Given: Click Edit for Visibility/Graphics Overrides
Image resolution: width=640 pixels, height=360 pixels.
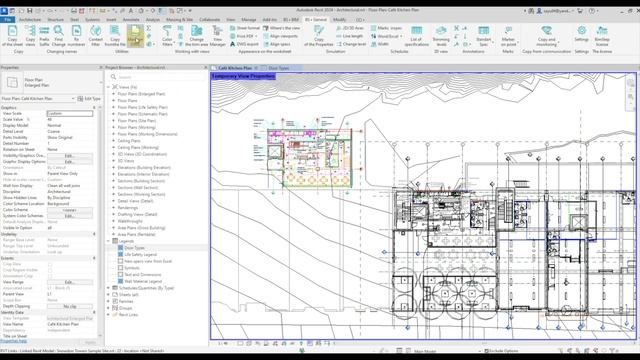Looking at the screenshot, I should [70, 156].
